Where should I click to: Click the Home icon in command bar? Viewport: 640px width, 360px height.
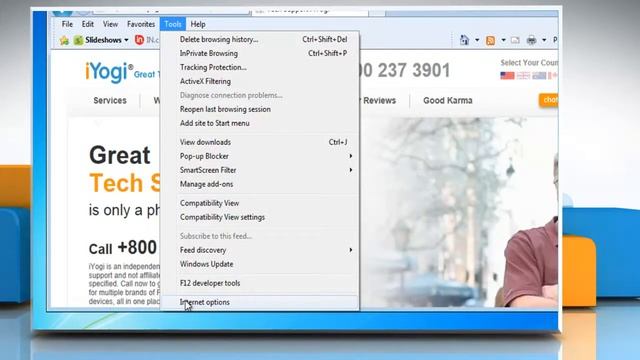tap(464, 40)
